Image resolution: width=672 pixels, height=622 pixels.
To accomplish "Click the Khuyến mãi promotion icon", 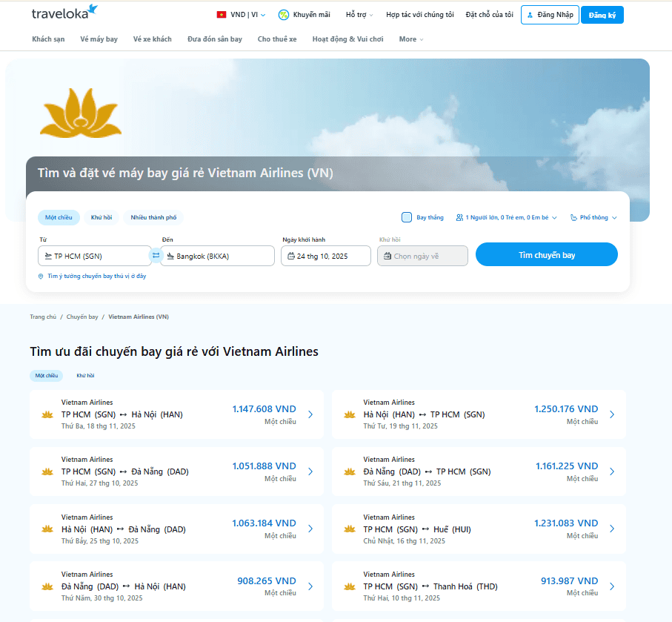I will tap(284, 15).
